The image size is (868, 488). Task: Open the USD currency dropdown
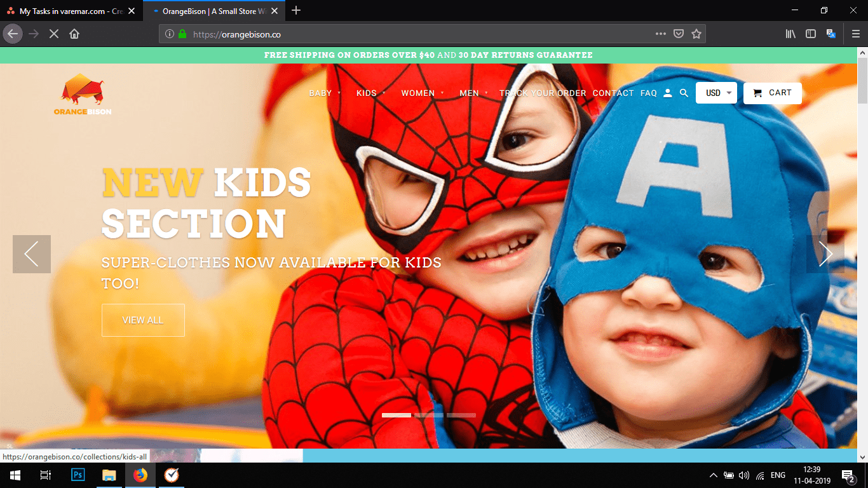point(716,93)
